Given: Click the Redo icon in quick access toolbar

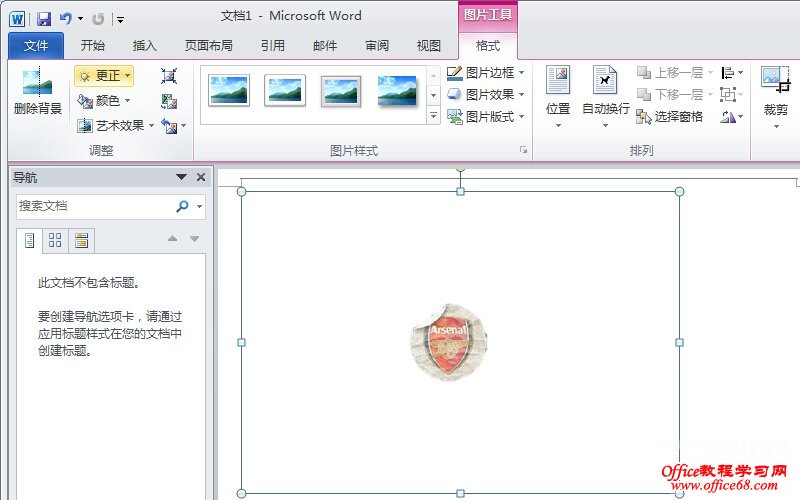Looking at the screenshot, I should [x=98, y=19].
